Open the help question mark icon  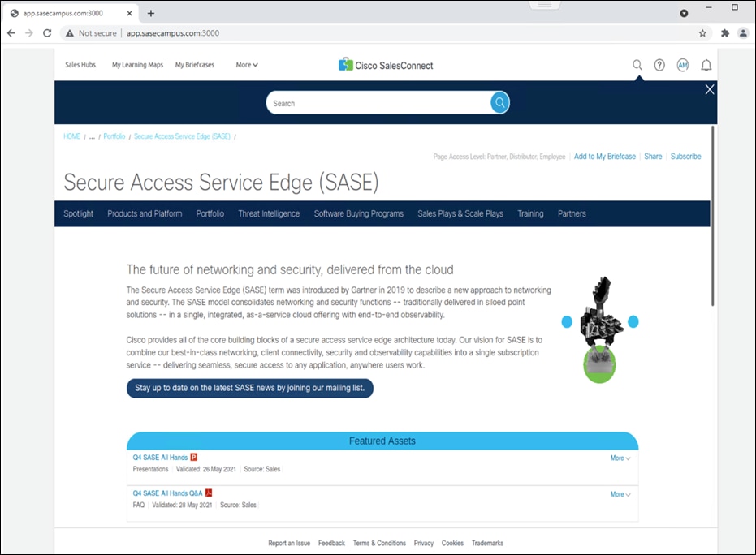pyautogui.click(x=659, y=65)
